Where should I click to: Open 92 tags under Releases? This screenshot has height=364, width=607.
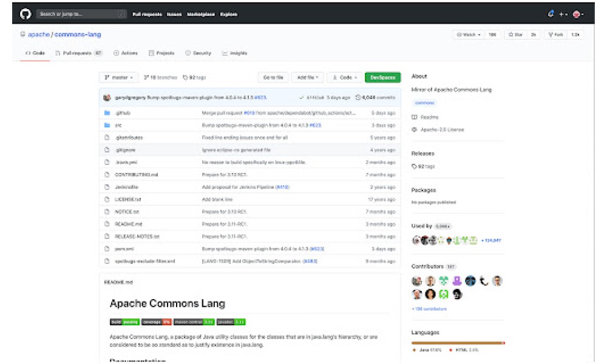pos(424,166)
